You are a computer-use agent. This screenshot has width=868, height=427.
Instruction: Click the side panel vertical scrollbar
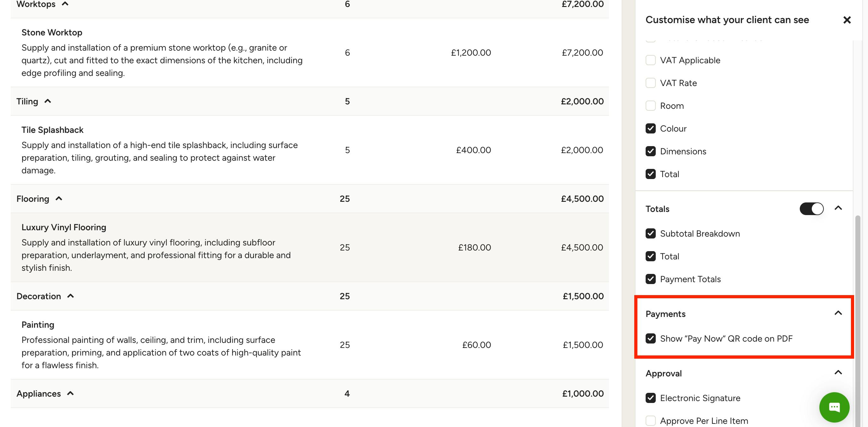point(858,320)
